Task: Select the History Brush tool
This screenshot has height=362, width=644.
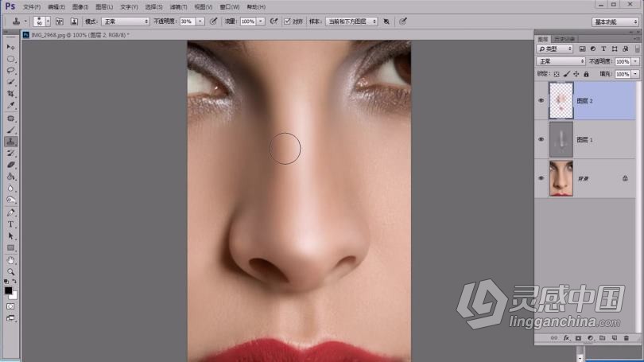Action: (x=10, y=154)
